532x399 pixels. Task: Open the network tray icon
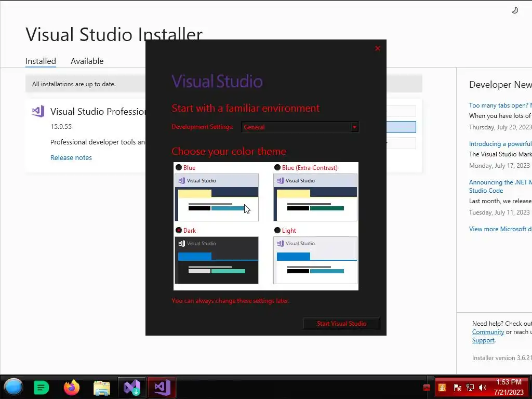tap(470, 388)
